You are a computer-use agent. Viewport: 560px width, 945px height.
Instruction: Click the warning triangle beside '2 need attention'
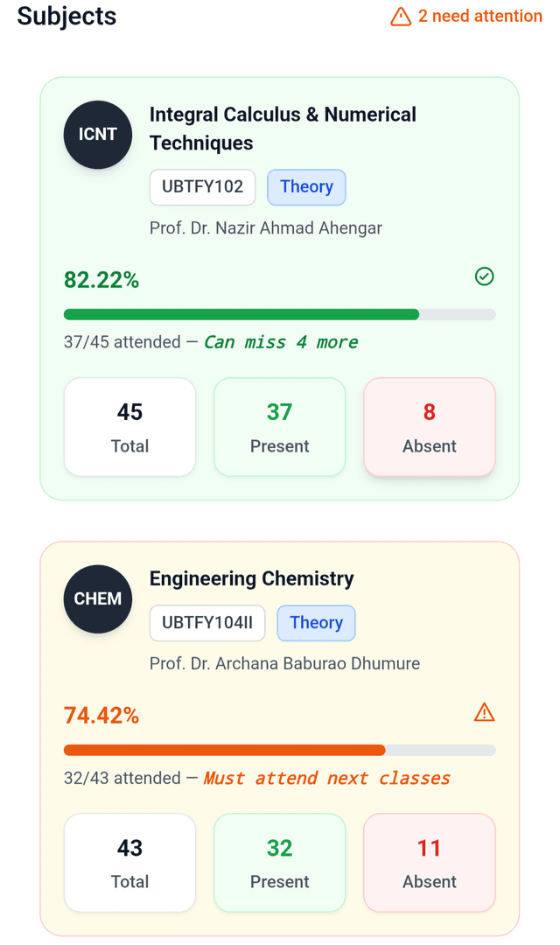click(x=402, y=16)
